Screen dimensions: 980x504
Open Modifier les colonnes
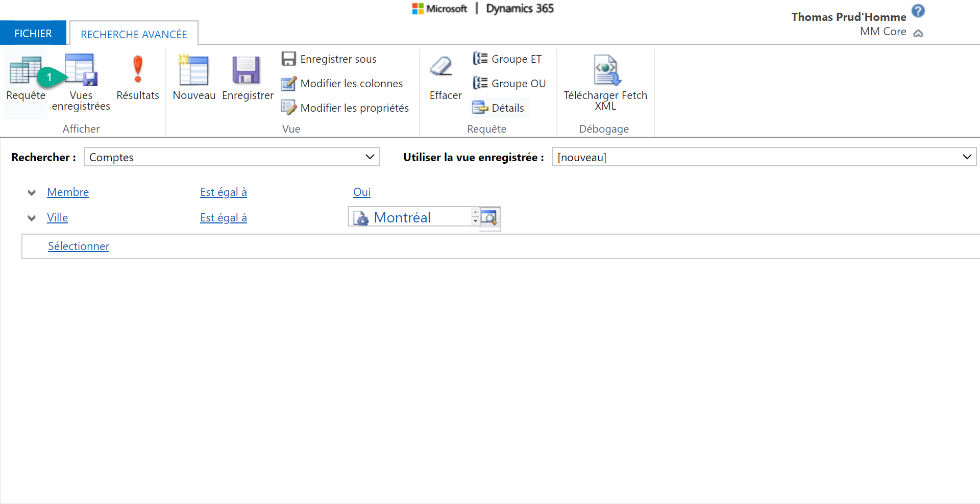tap(342, 84)
